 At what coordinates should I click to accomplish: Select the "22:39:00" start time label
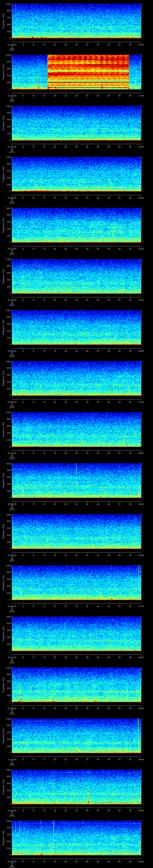tap(12, 555)
